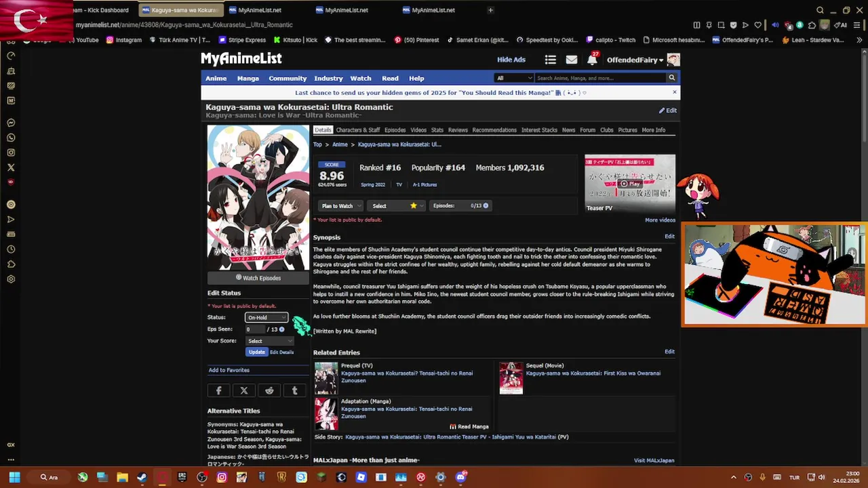
Task: Increment episodes plus icon next to 0/13
Action: click(x=486, y=205)
